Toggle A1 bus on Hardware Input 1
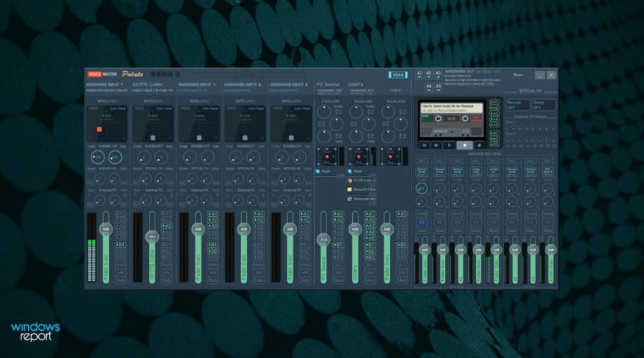This screenshot has height=358, width=644. 120,214
